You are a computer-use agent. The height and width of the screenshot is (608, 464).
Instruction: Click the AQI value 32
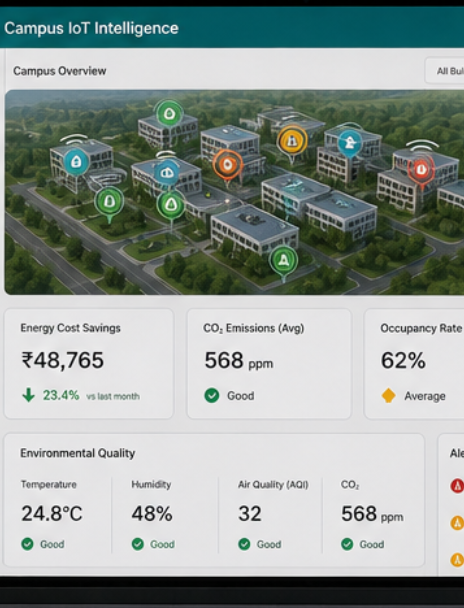coord(250,513)
